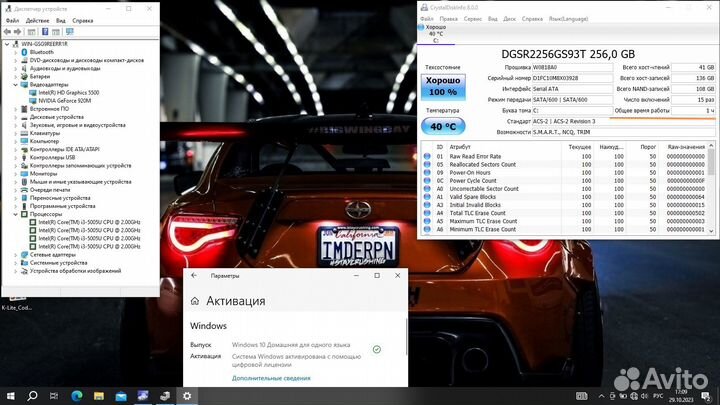Expand the DVD-дисководы category
This screenshot has width=720, height=405.
pyautogui.click(x=16, y=61)
